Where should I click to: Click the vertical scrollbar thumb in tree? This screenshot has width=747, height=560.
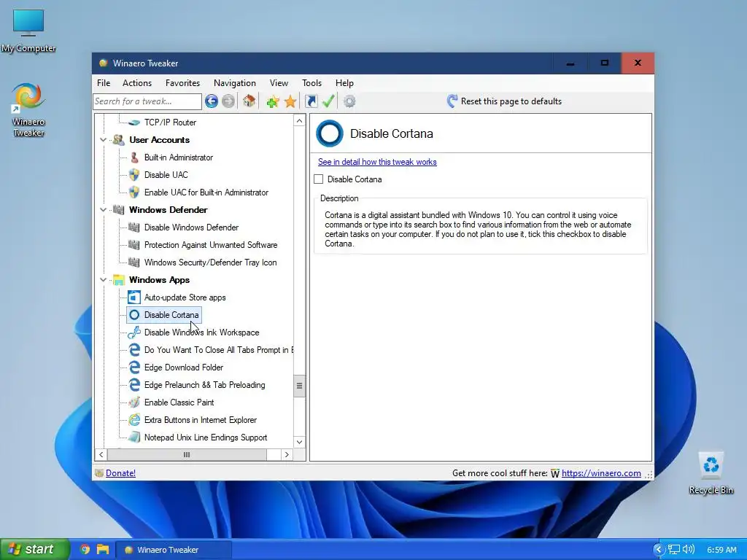pos(299,386)
